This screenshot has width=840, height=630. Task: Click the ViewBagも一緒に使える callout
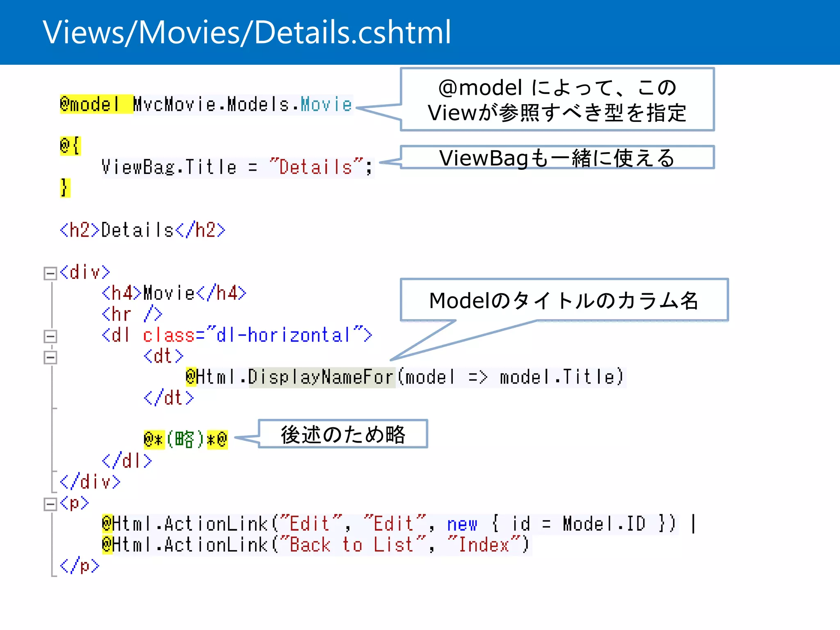(557, 157)
